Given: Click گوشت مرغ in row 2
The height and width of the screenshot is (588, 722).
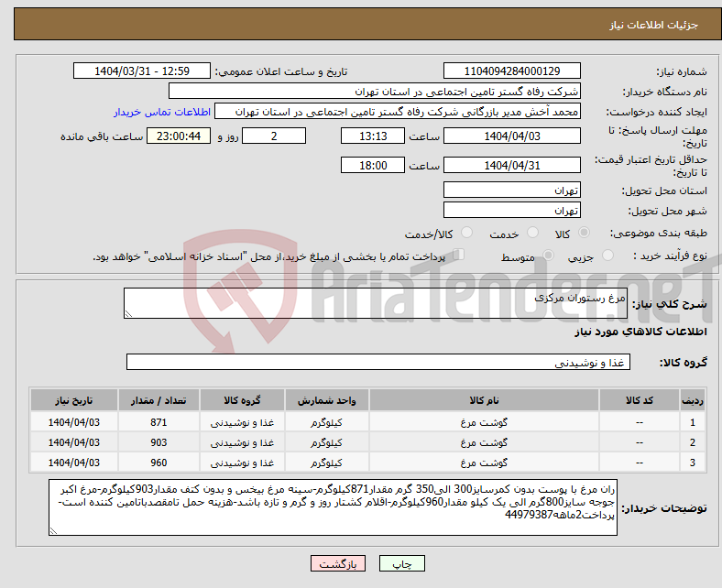Looking at the screenshot, I should click(x=484, y=442).
